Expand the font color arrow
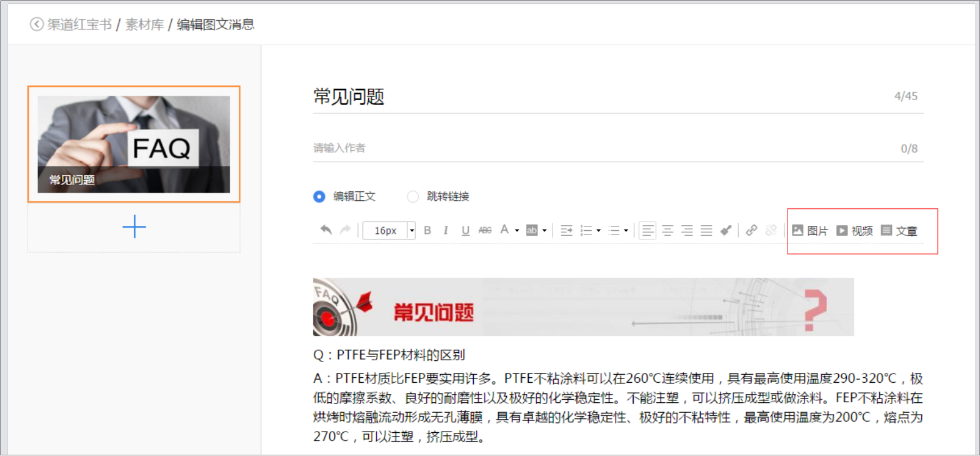The height and width of the screenshot is (456, 980). (517, 230)
